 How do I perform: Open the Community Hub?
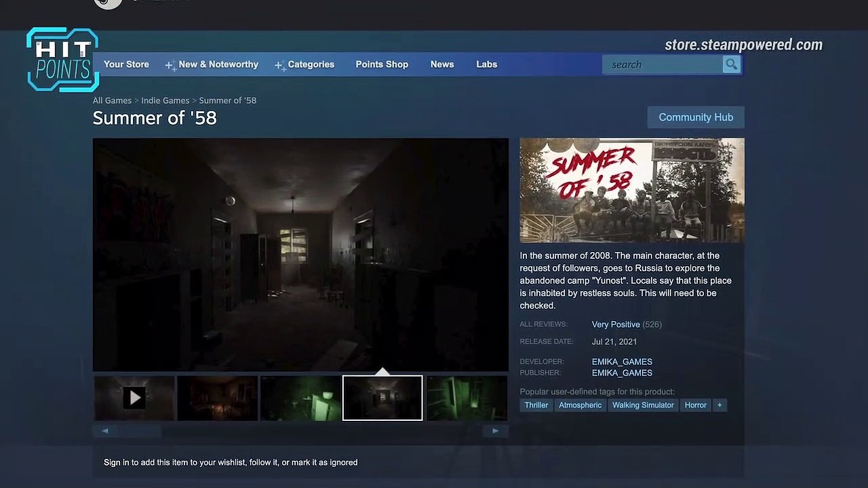[696, 117]
